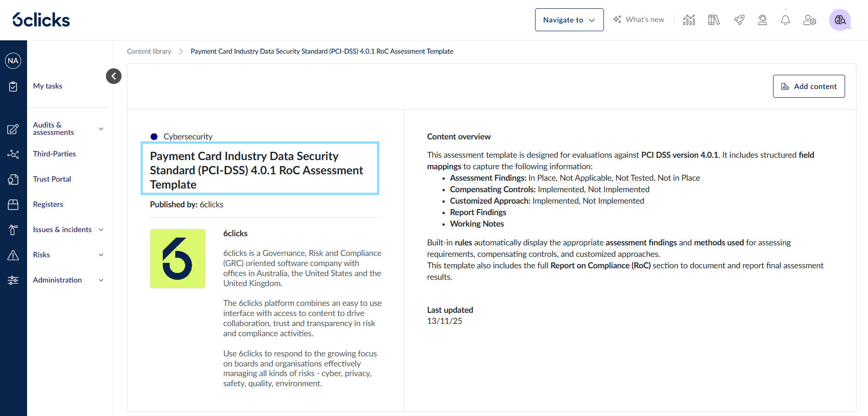Image resolution: width=868 pixels, height=416 pixels.
Task: Click the blue Cybersecurity category dot
Action: click(155, 136)
